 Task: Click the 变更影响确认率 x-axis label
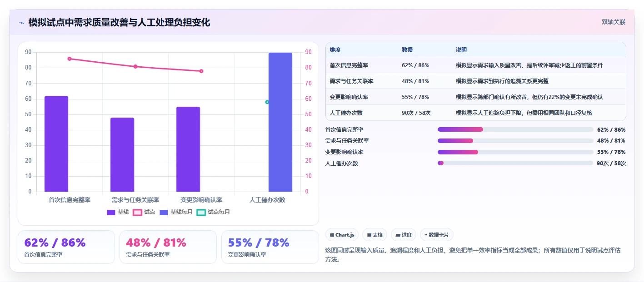click(201, 200)
